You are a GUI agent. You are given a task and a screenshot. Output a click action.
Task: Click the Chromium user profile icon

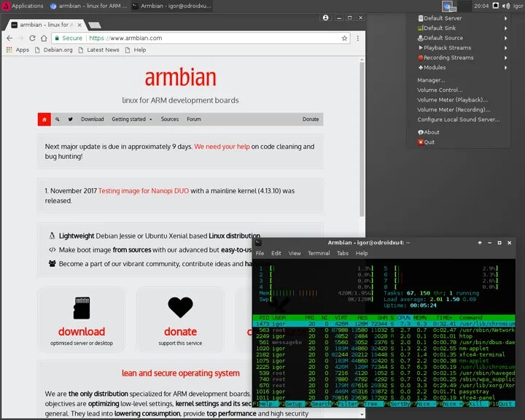[x=325, y=17]
